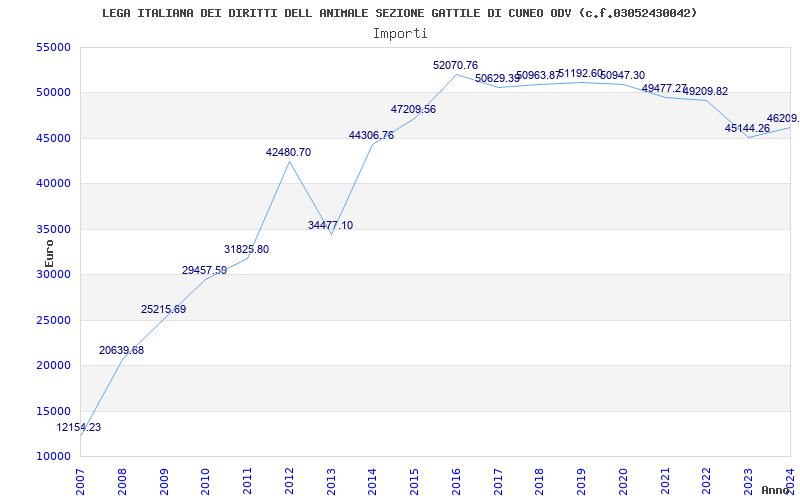
Task: Select 2020 on the year axis
Action: 623,480
